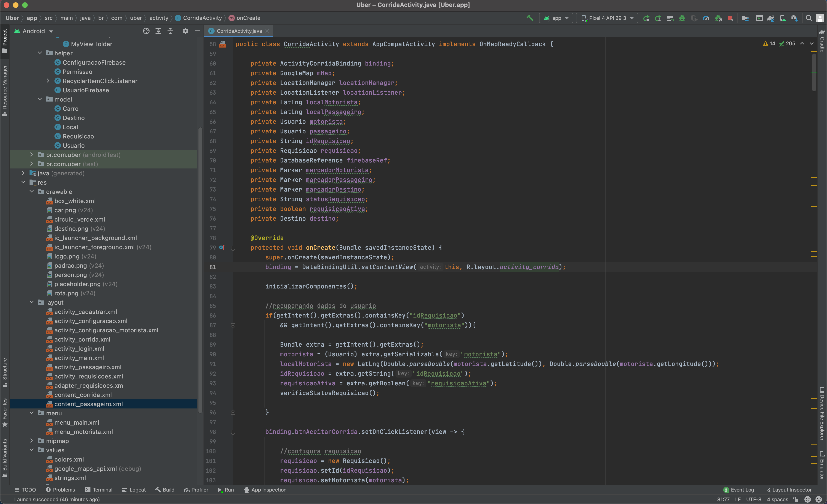This screenshot has width=827, height=504.
Task: Click Search Everywhere magnifier icon
Action: pos(809,18)
